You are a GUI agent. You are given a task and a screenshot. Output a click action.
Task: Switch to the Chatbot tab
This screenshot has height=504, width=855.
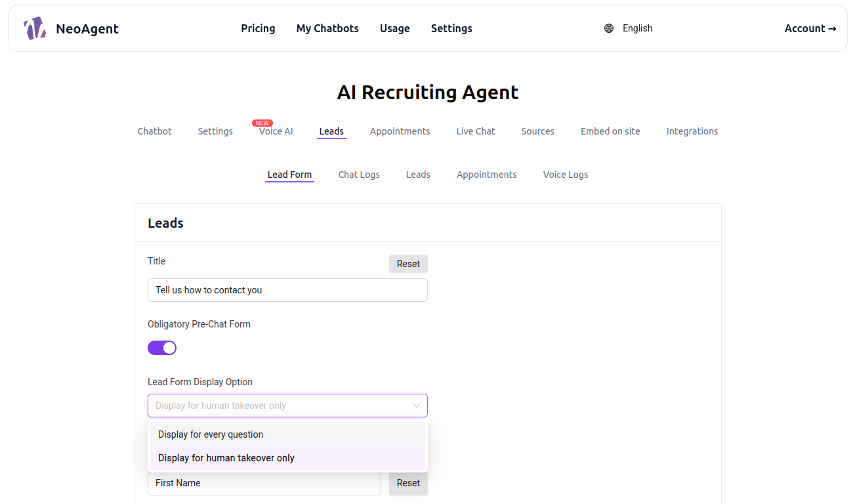click(x=154, y=131)
